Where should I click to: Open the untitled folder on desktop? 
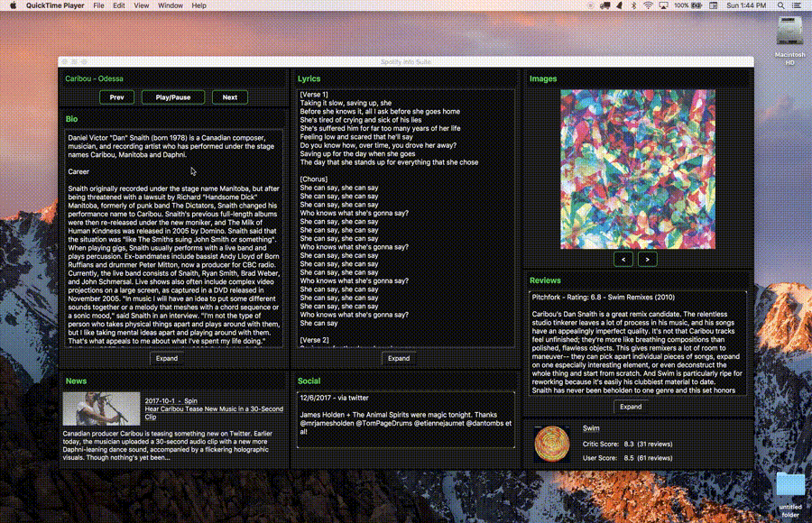pyautogui.click(x=789, y=485)
